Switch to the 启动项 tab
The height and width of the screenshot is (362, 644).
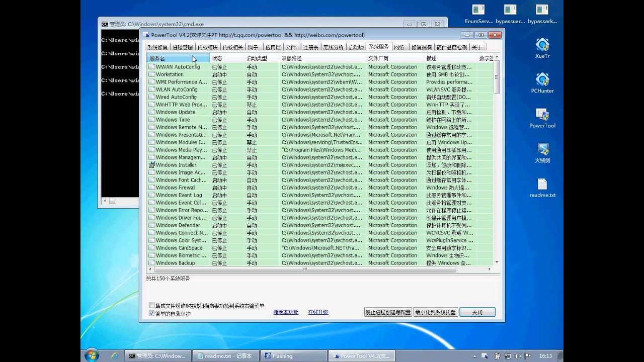[x=356, y=47]
